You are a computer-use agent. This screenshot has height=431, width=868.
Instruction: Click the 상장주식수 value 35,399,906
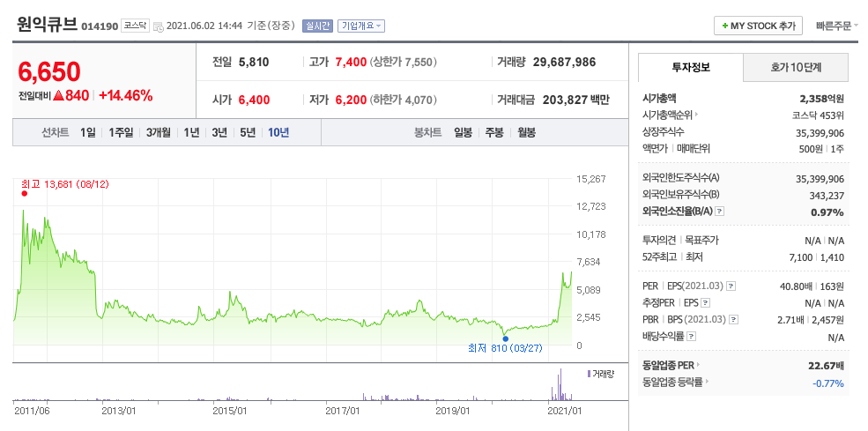[820, 132]
